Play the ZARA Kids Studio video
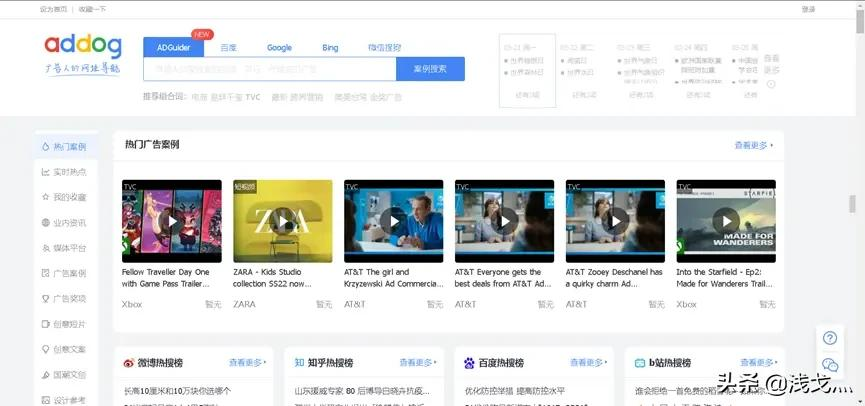Image resolution: width=865 pixels, height=406 pixels. [282, 221]
